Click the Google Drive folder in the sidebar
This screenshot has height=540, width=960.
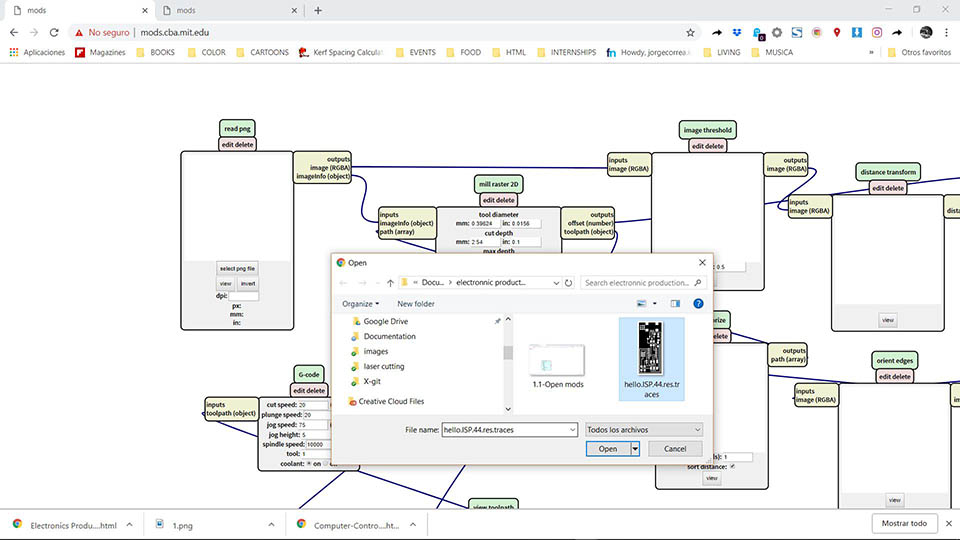click(385, 321)
